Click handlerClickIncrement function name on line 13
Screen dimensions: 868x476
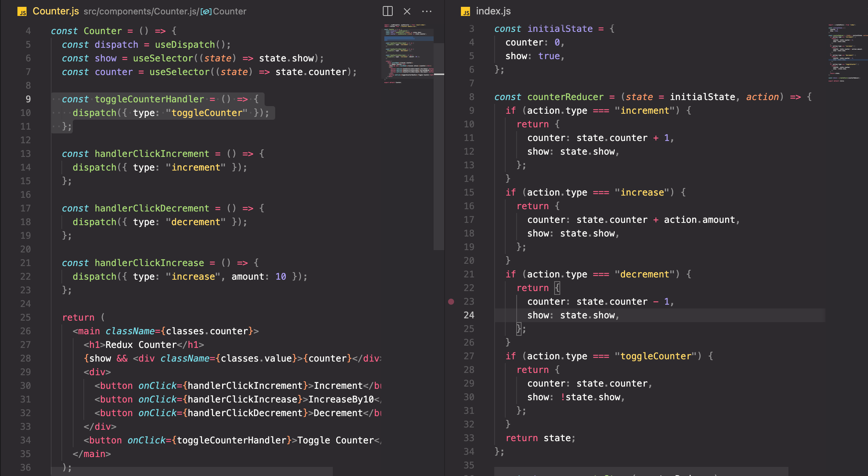(152, 154)
